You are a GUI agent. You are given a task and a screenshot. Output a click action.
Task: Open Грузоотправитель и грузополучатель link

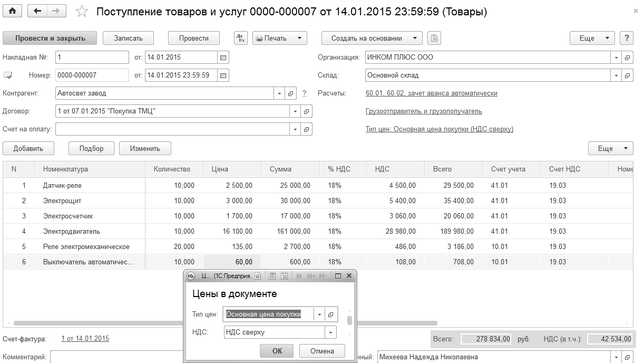[x=424, y=111]
